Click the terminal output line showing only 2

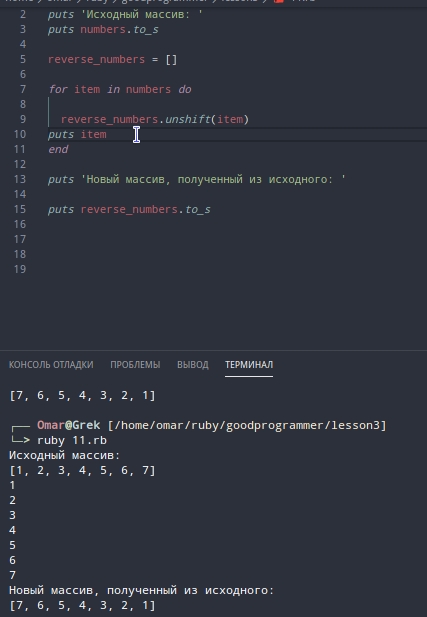(12, 500)
